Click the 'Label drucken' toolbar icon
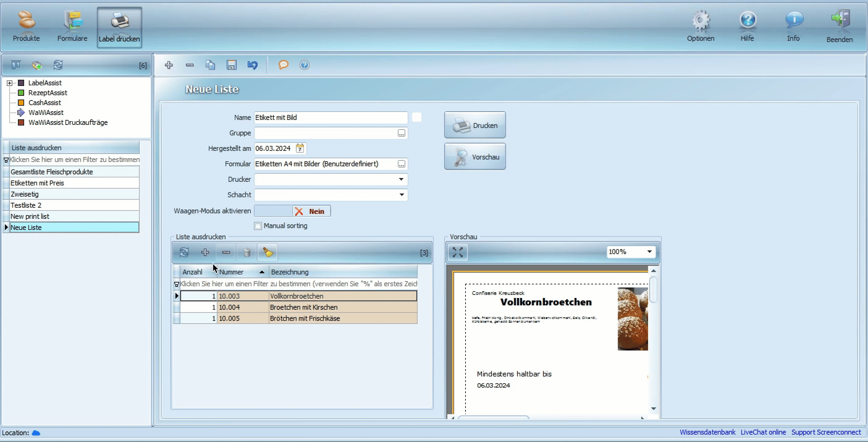This screenshot has height=442, width=868. pyautogui.click(x=118, y=25)
